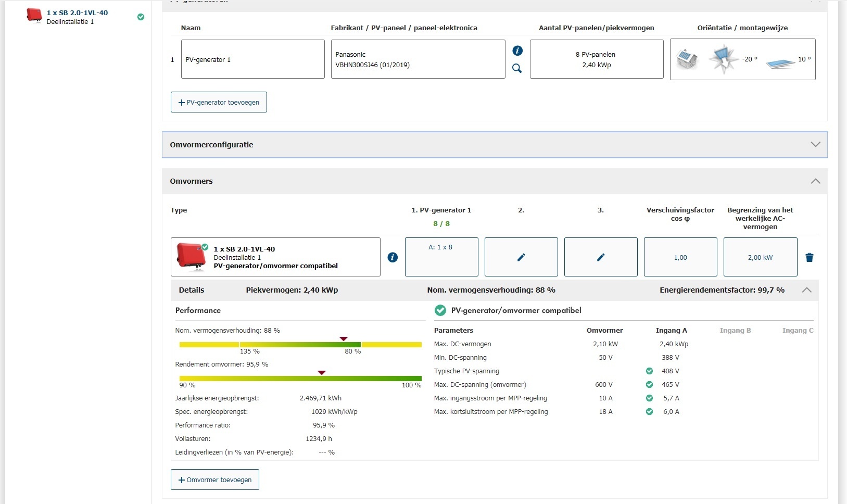The image size is (847, 504).
Task: Edit input 2 with the pencil icon
Action: pyautogui.click(x=521, y=257)
